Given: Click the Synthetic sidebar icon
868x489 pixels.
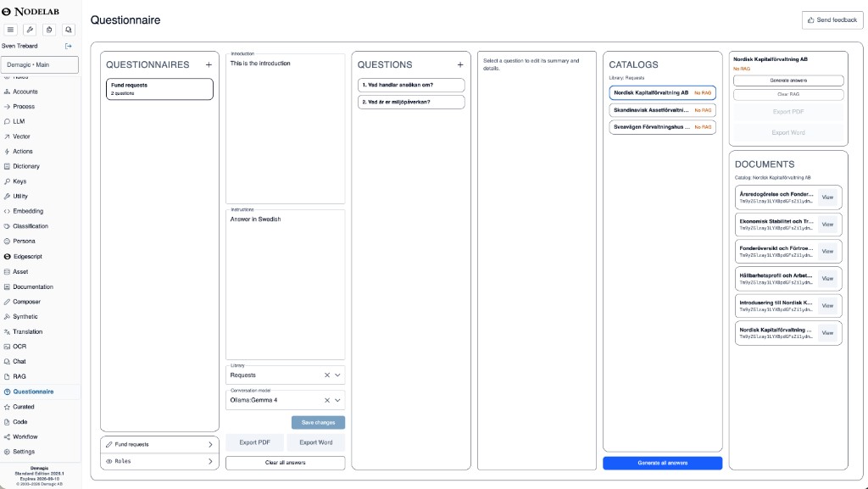Looking at the screenshot, I should [7, 317].
